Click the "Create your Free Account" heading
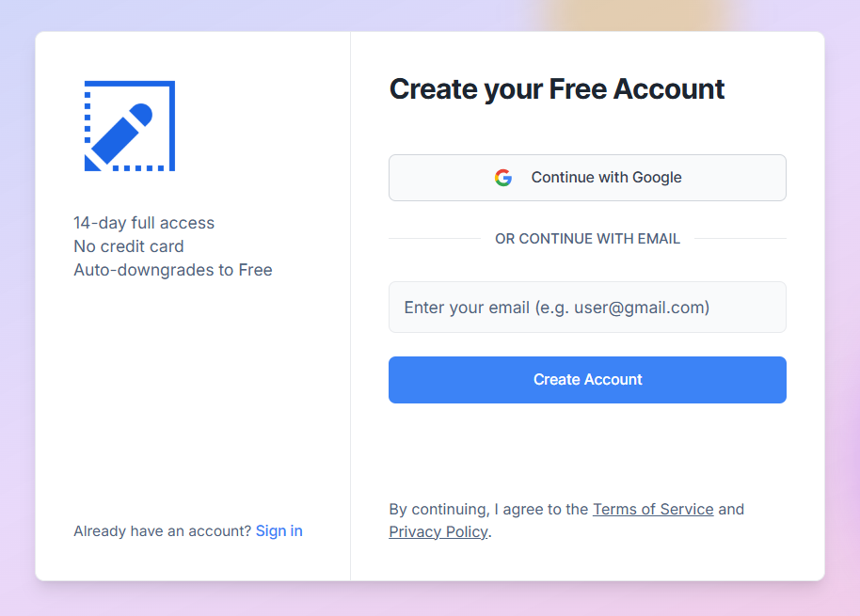 pos(557,89)
